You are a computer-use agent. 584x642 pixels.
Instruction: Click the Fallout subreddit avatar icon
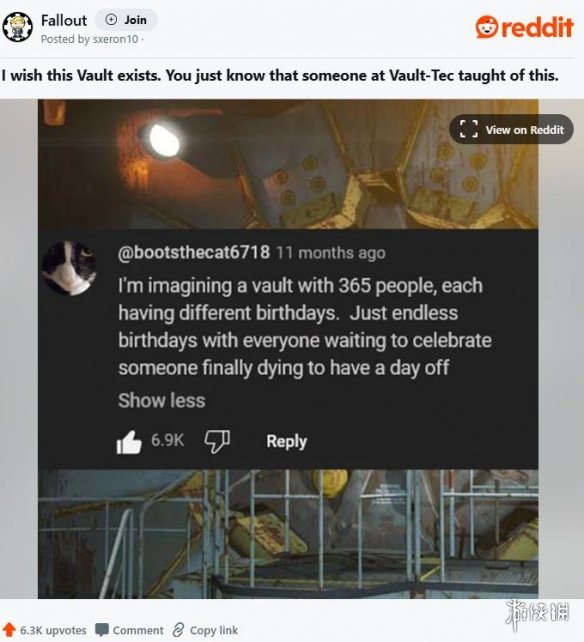pyautogui.click(x=17, y=27)
